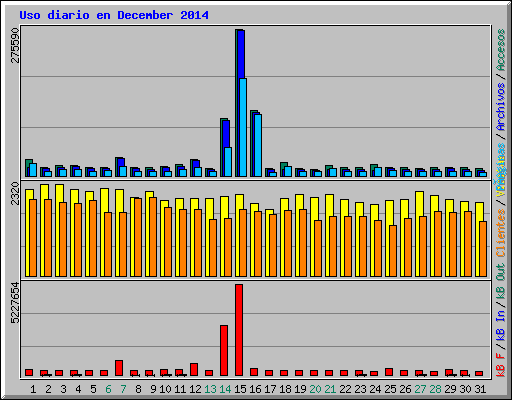The image size is (512, 400).
Task: Click the cyan Páginas bar for day 15
Action: pos(243,127)
